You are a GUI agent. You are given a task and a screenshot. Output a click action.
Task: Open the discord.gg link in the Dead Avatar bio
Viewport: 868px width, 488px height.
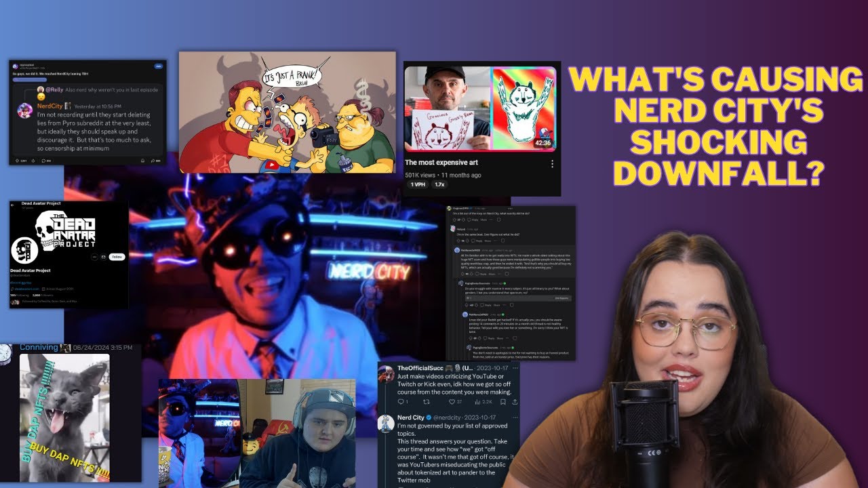click(x=21, y=283)
